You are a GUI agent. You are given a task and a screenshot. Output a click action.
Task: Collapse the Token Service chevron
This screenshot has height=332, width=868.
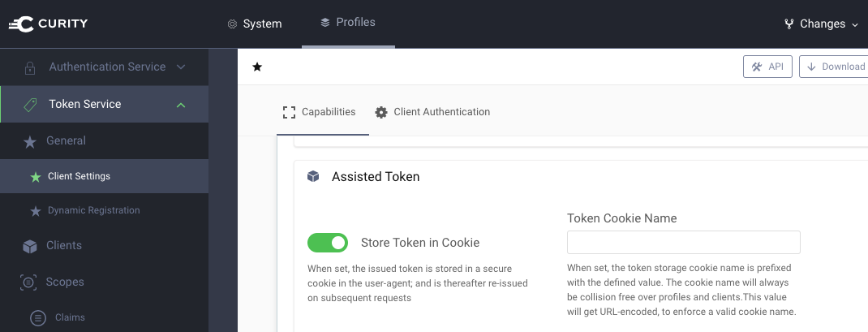pyautogui.click(x=180, y=105)
